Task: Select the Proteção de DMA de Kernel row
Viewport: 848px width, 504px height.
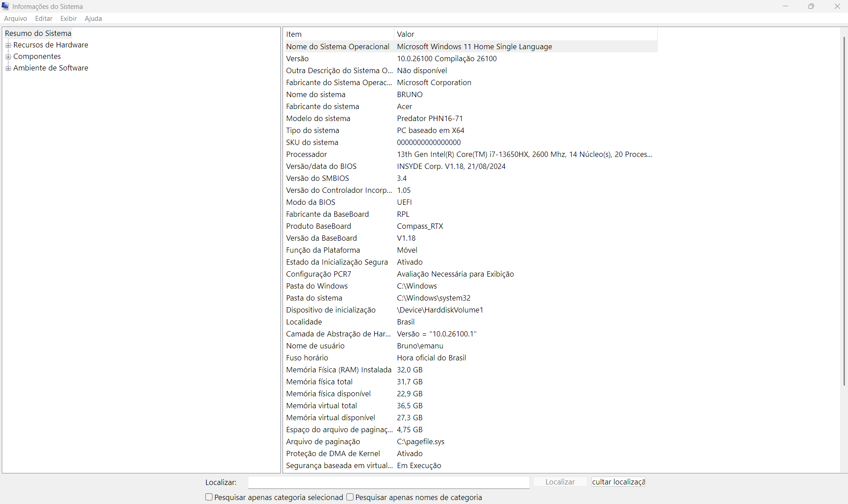Action: tap(471, 453)
